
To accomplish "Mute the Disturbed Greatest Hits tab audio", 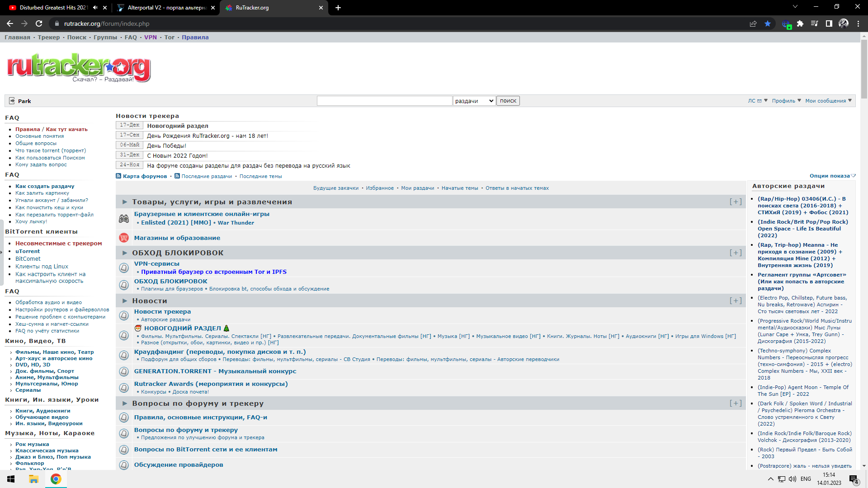I will pyautogui.click(x=95, y=8).
